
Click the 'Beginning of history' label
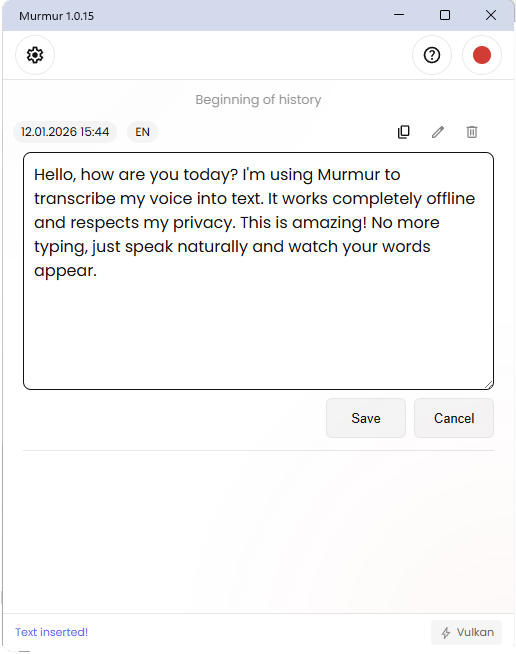[258, 100]
